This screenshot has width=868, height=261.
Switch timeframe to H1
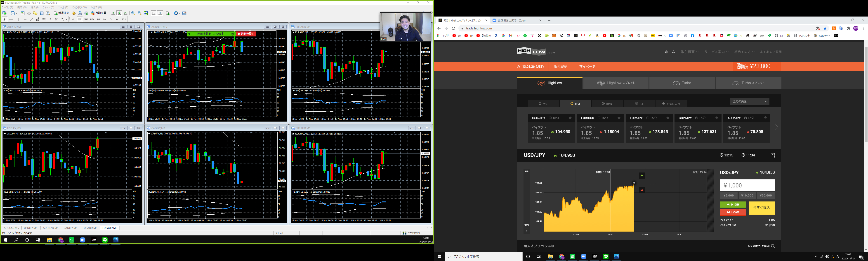coord(99,19)
